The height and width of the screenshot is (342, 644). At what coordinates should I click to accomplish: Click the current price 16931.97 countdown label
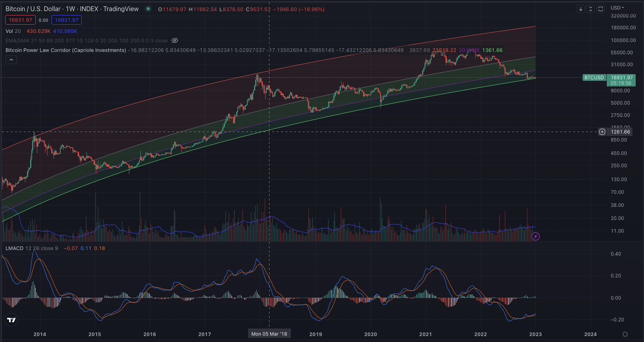tap(621, 80)
